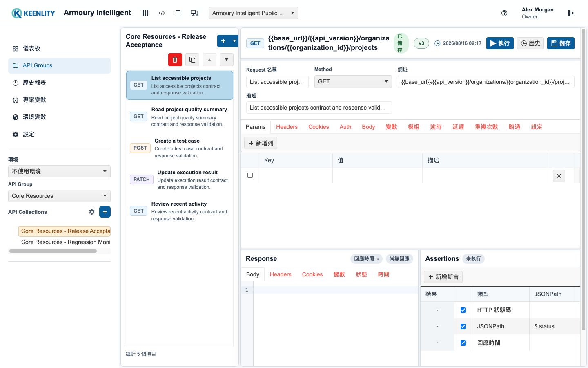Open help question mark icon
588x368 pixels.
coord(504,13)
